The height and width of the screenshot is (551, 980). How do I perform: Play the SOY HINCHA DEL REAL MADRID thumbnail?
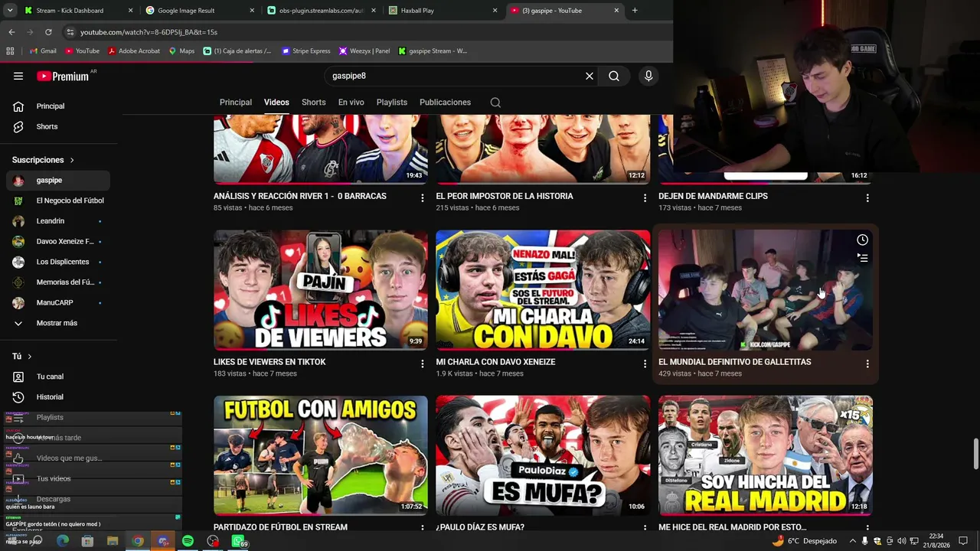click(x=766, y=455)
